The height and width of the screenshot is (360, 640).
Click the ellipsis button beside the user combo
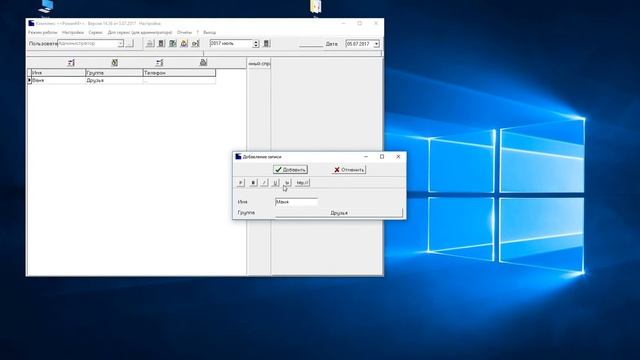(x=129, y=43)
